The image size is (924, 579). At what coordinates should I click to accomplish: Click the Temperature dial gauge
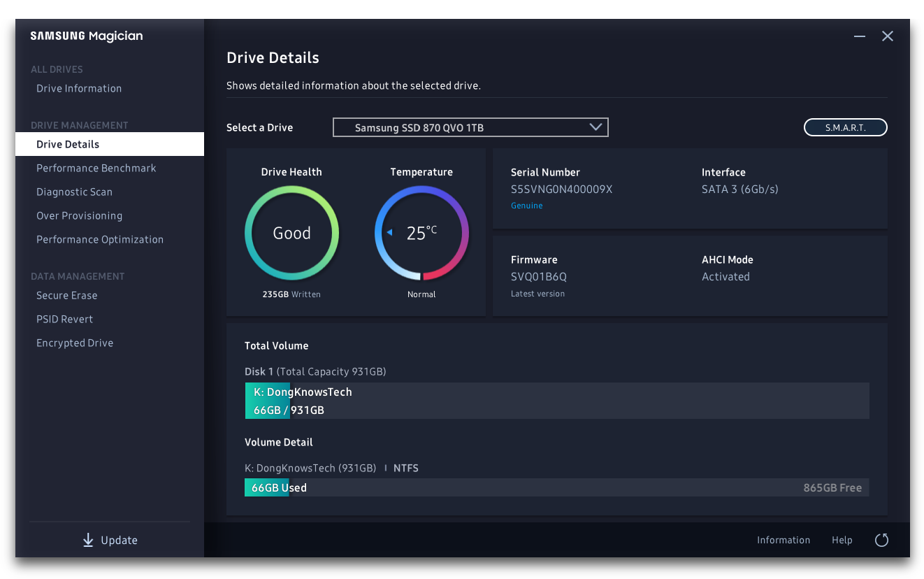coord(421,234)
